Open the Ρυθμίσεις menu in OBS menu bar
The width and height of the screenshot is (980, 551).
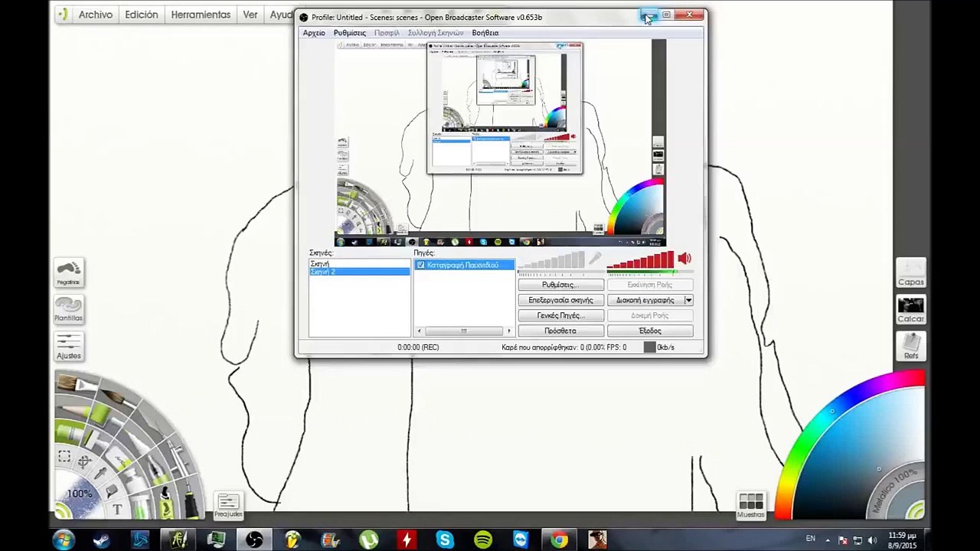point(349,33)
